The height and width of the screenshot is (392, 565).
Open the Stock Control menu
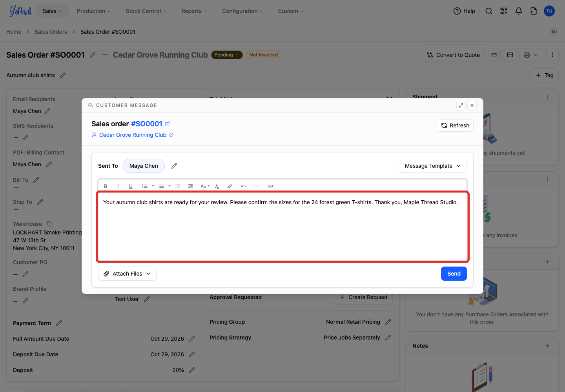146,11
